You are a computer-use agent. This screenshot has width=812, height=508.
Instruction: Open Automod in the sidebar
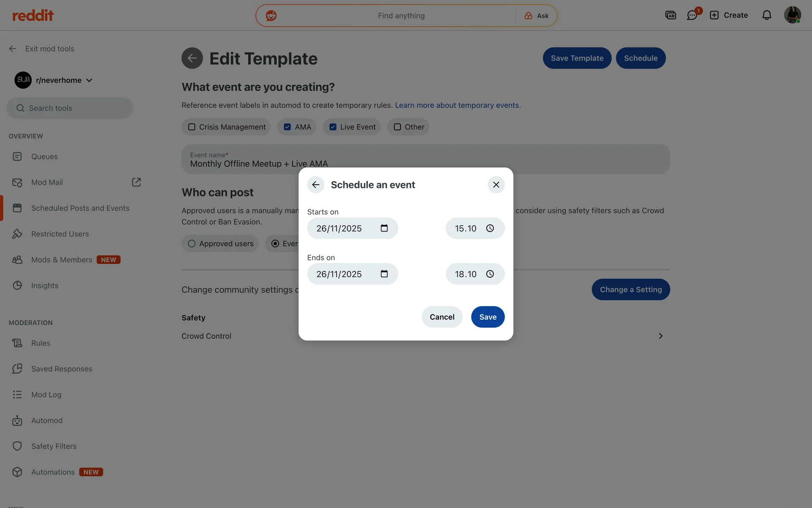click(x=47, y=420)
